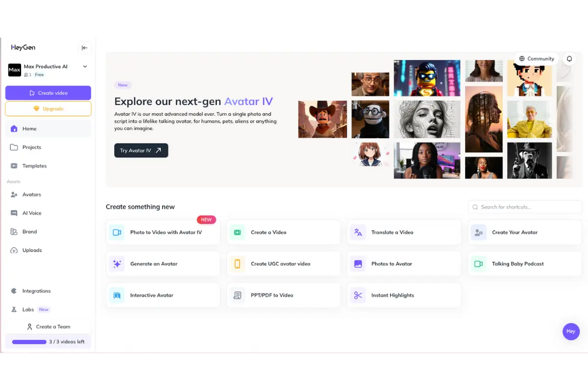Click the New tag beside Labs
The image size is (588, 392).
tap(44, 310)
